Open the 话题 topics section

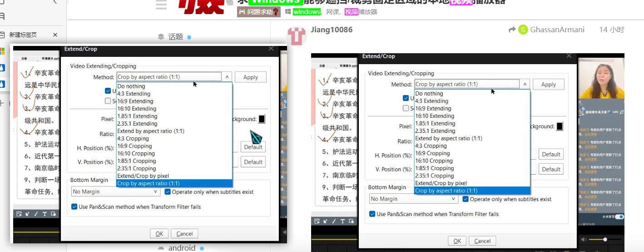click(x=175, y=37)
